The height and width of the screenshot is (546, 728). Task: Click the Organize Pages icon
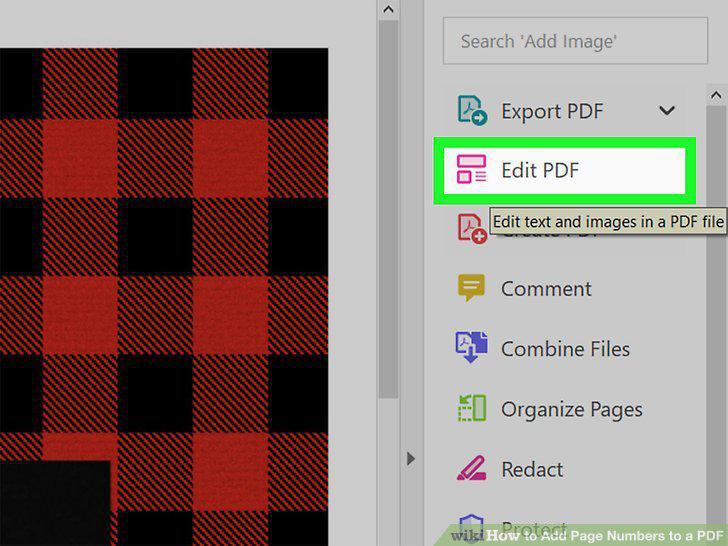tap(472, 408)
